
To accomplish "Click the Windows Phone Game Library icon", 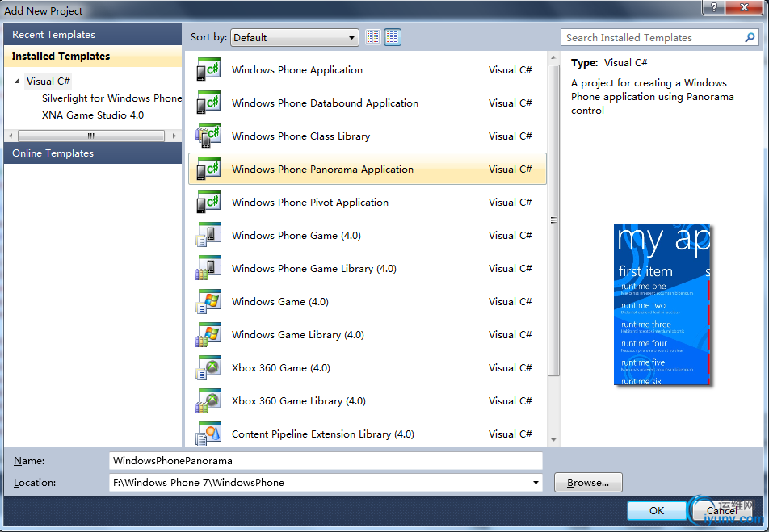I will click(208, 268).
